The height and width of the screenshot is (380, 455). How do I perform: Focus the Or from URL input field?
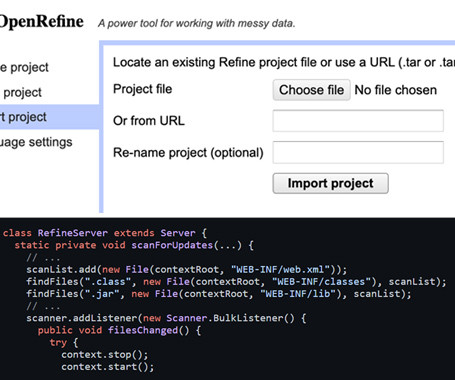(358, 121)
